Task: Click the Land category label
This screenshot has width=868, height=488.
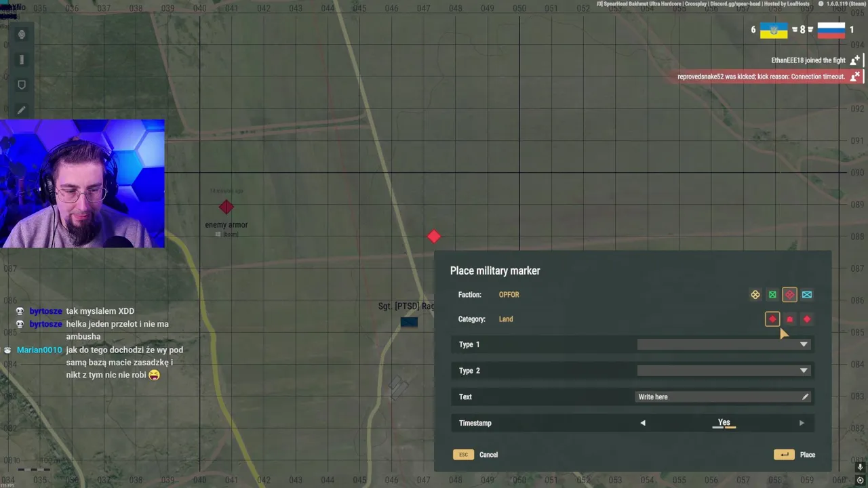Action: pos(506,319)
